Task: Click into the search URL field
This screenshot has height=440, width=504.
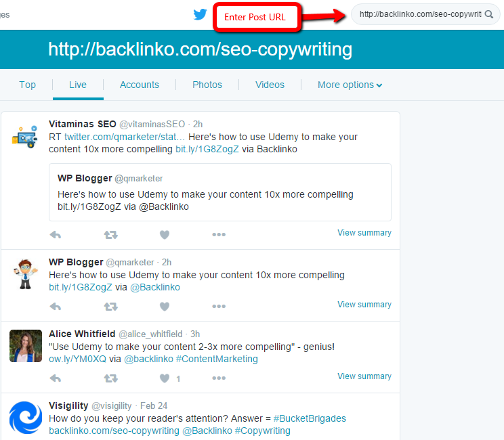Action: (x=420, y=14)
